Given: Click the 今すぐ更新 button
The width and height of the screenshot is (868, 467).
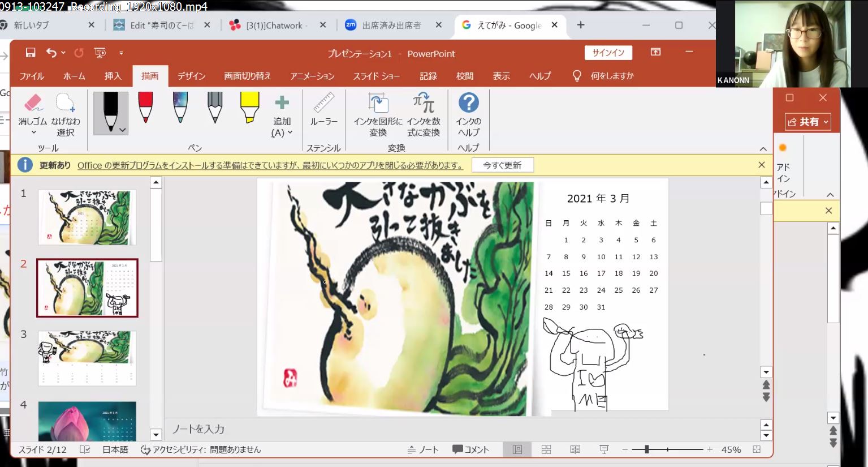Looking at the screenshot, I should point(502,165).
